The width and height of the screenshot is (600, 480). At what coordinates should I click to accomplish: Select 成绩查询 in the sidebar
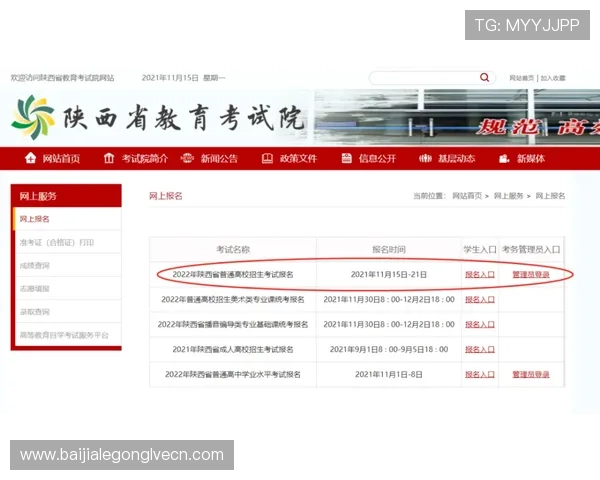(x=68, y=266)
